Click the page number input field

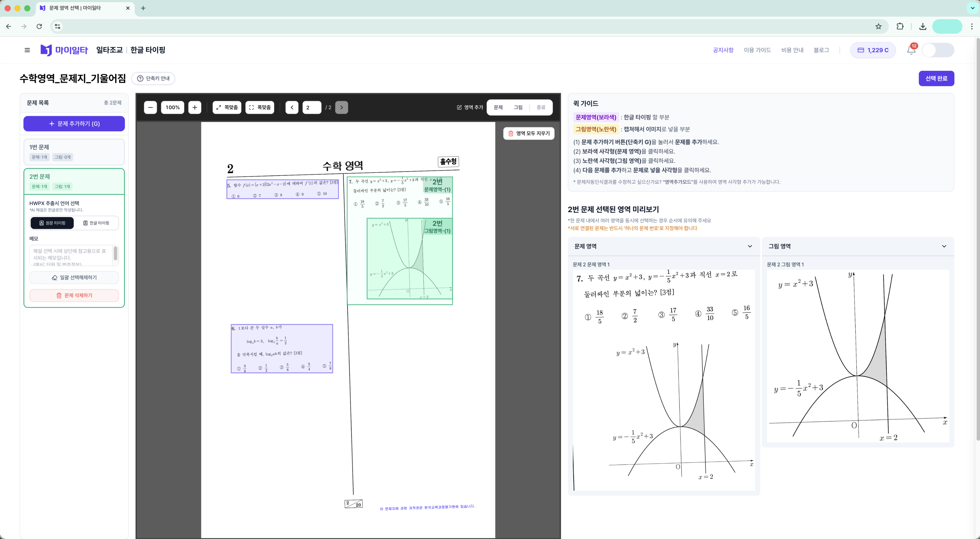312,107
